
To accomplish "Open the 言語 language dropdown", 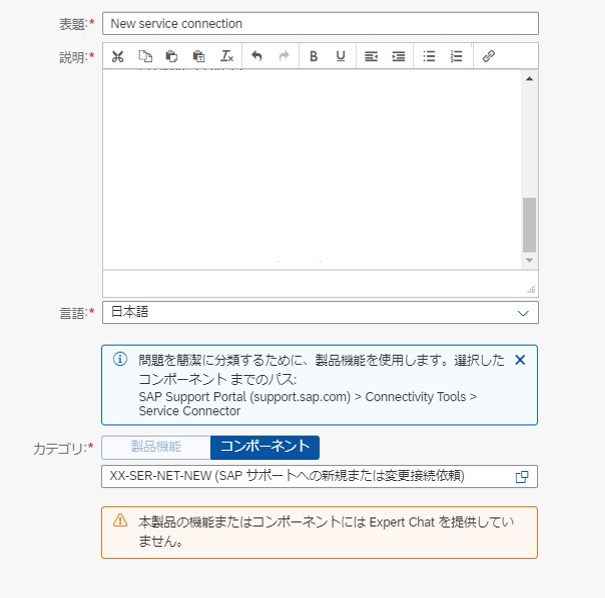I will tap(522, 313).
